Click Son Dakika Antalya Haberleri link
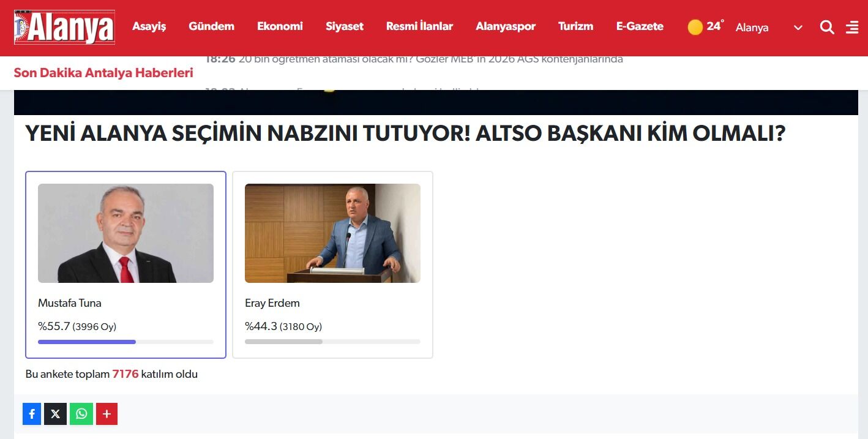Screen dimensions: 868x439 tap(103, 73)
